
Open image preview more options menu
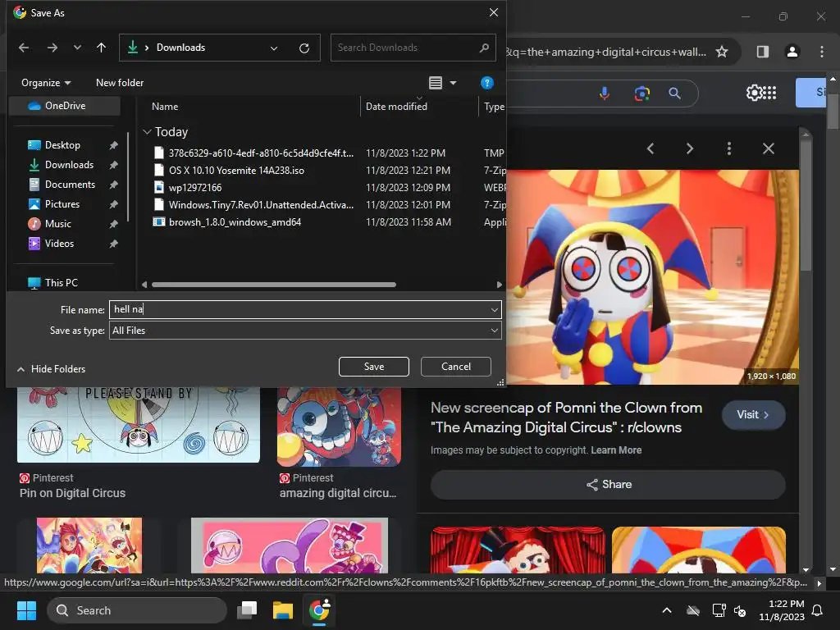(729, 149)
